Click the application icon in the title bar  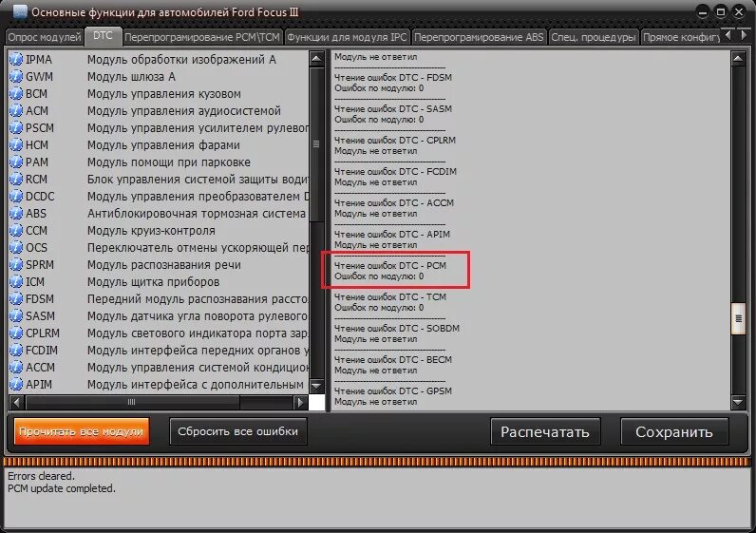click(x=20, y=12)
